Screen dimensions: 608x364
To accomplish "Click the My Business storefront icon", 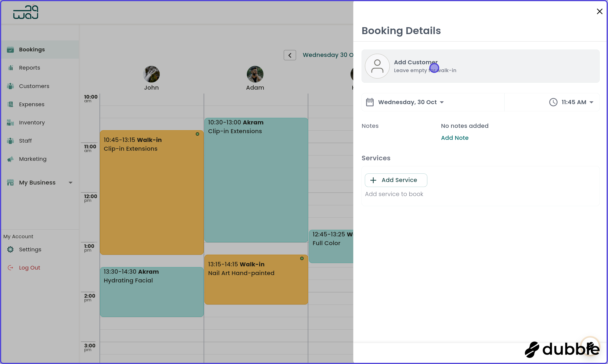I will click(10, 182).
